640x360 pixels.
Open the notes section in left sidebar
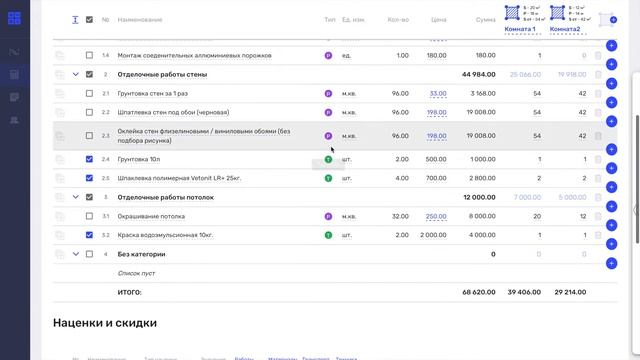14,97
